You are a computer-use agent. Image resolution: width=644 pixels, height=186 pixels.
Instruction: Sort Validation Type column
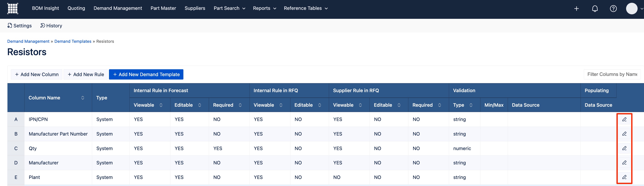pos(471,105)
